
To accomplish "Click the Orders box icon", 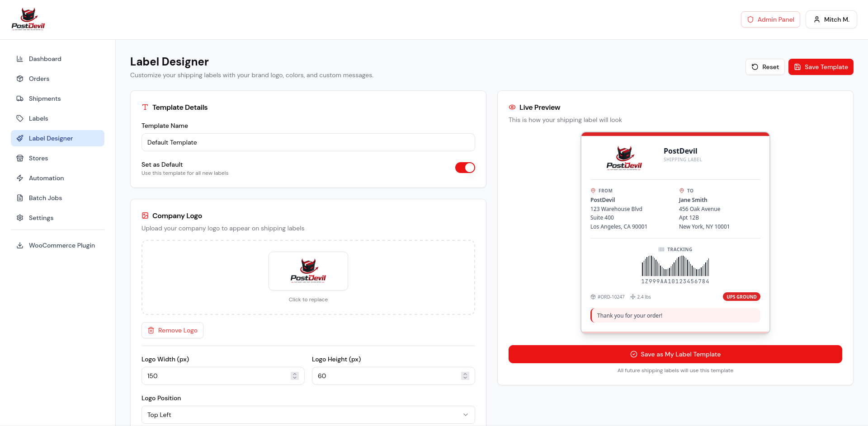I will point(20,79).
